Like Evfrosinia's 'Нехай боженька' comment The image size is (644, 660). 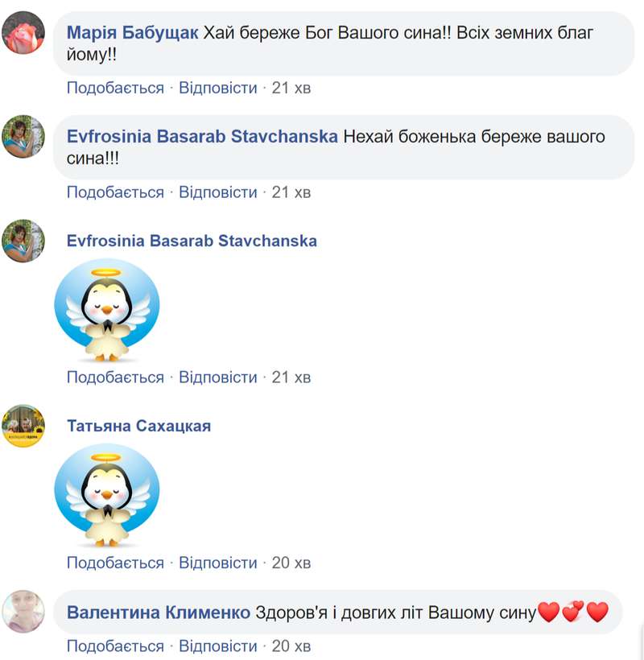click(x=115, y=192)
